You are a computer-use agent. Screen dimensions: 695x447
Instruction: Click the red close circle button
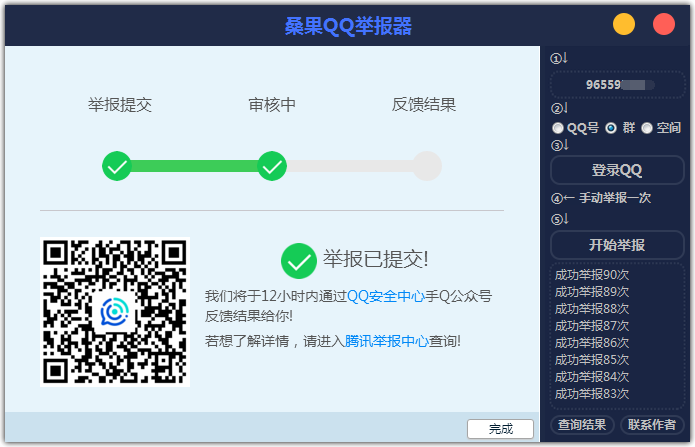[664, 25]
